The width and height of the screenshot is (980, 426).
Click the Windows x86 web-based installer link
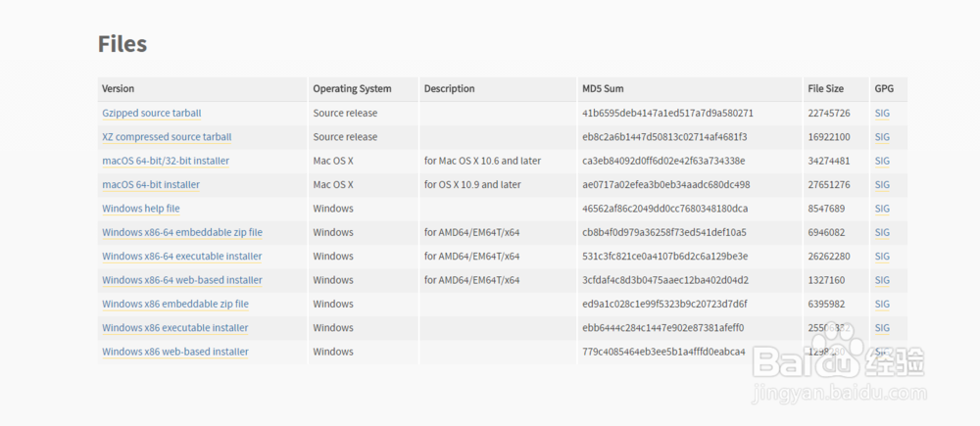[x=175, y=352]
